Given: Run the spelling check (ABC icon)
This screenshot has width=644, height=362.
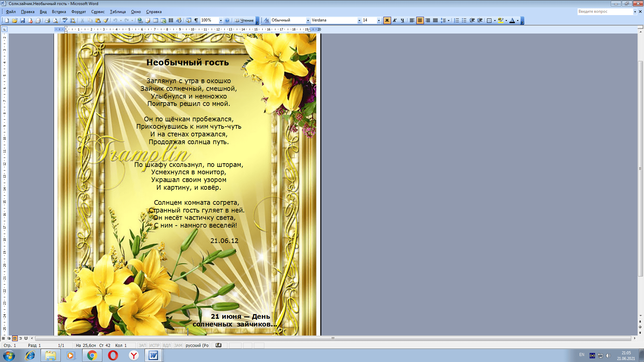Looking at the screenshot, I should 65,20.
